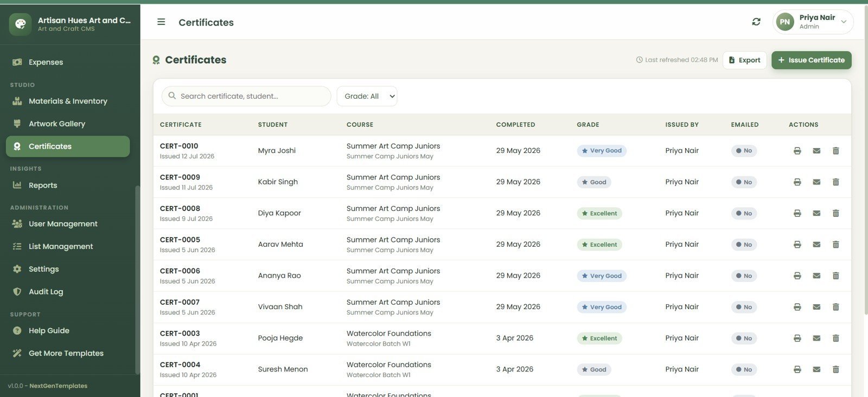Click the emailed No badge for CERT-0010
This screenshot has height=397, width=868.
click(744, 151)
